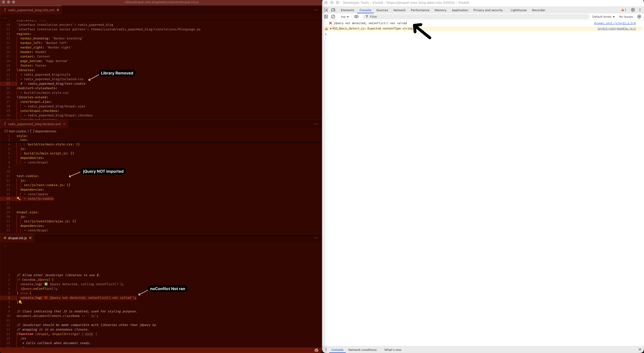This screenshot has width=644, height=353.
Task: Open DevTools settings gear
Action: coord(633,10)
